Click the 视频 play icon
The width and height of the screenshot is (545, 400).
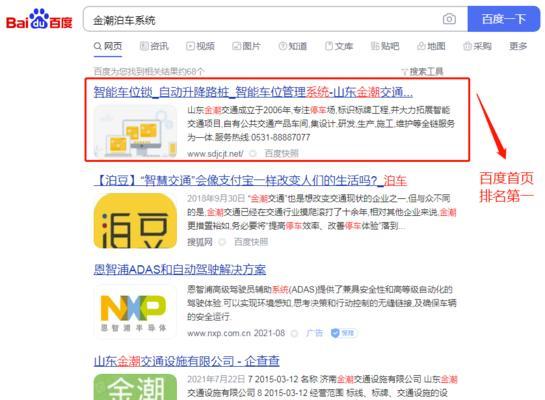pyautogui.click(x=190, y=46)
